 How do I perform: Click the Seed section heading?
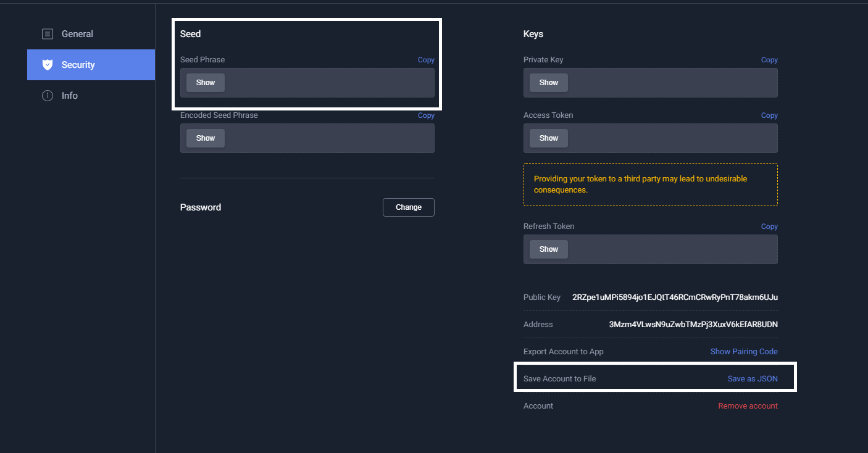click(191, 34)
